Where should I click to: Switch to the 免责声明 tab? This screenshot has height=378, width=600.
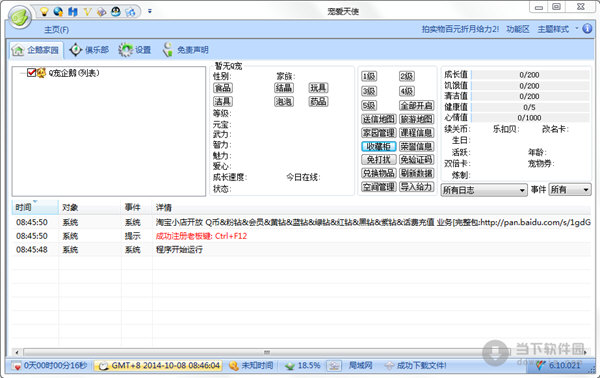click(185, 50)
